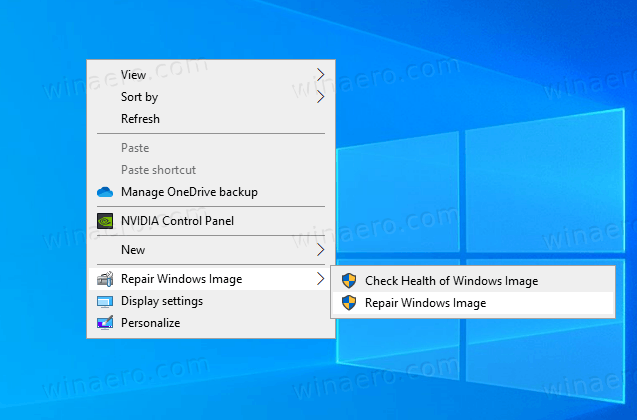The height and width of the screenshot is (420, 637).
Task: Open the New menu entry
Action: pos(211,250)
